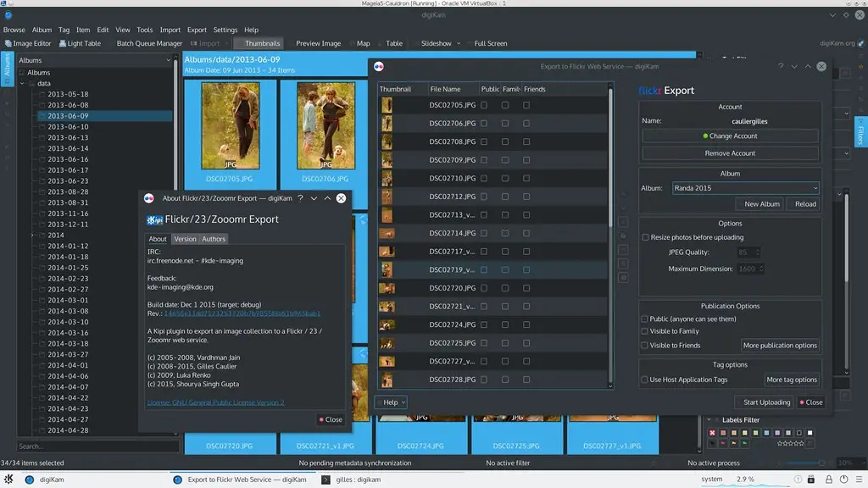Check the Public box for DSC02705.JPG
Viewport: 868px width, 488px height.
(484, 105)
